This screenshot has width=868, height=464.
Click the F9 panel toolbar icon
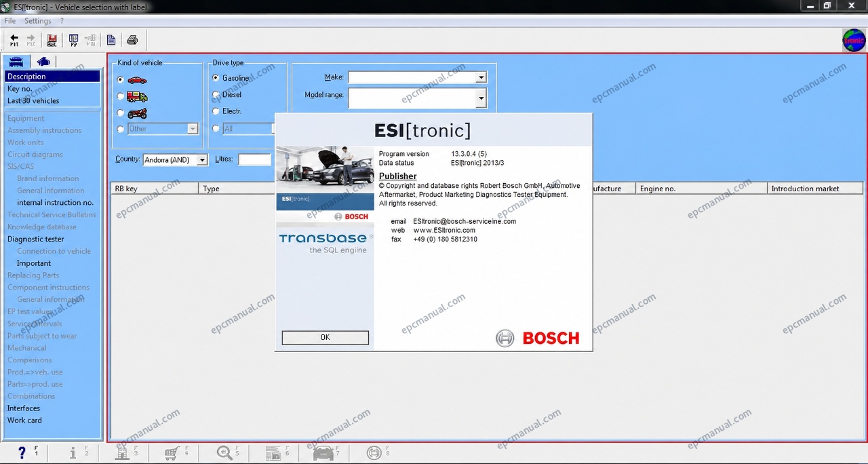coord(73,40)
